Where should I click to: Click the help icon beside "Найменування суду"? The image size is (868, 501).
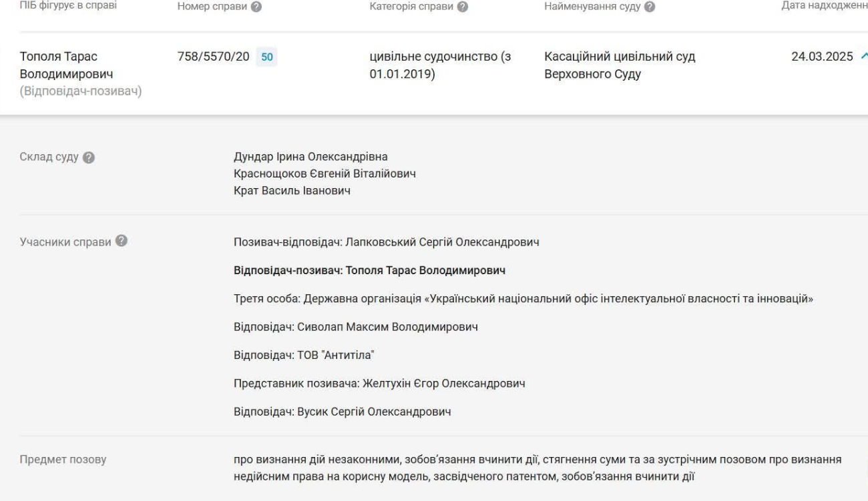[650, 7]
